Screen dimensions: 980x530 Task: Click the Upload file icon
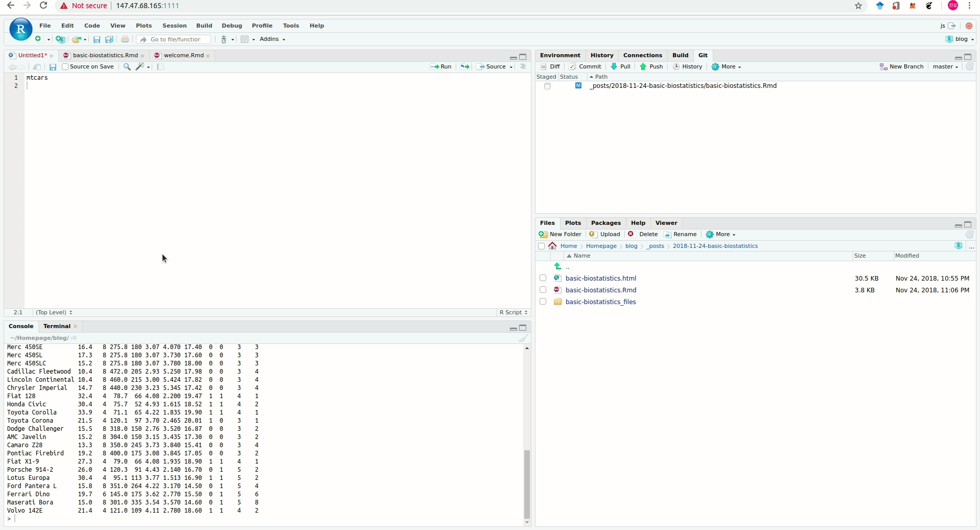point(592,234)
